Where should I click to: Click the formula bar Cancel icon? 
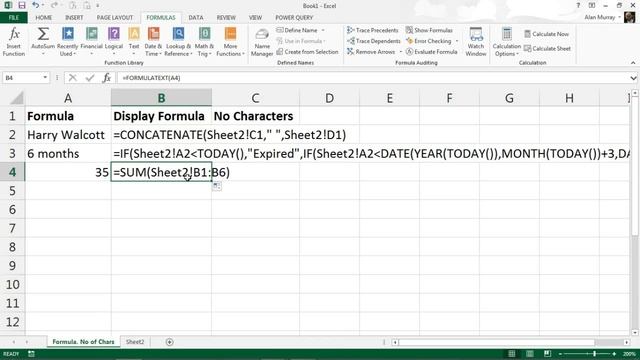coord(73,78)
